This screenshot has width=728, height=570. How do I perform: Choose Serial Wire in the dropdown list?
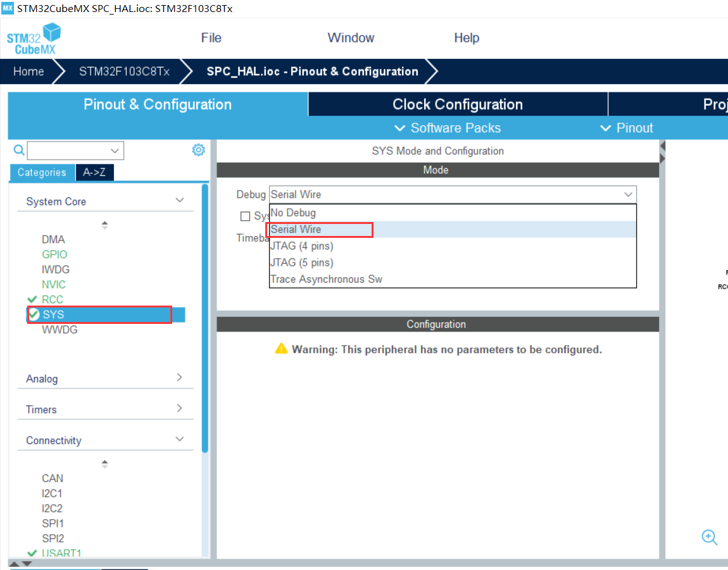[453, 229]
